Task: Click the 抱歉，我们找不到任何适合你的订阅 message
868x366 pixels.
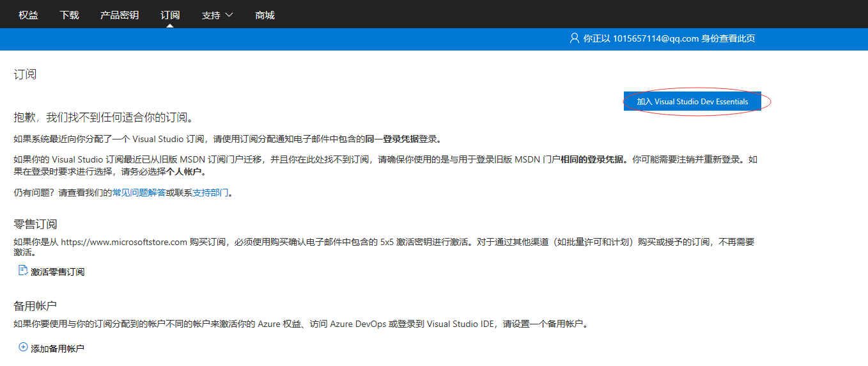Action: pyautogui.click(x=104, y=118)
